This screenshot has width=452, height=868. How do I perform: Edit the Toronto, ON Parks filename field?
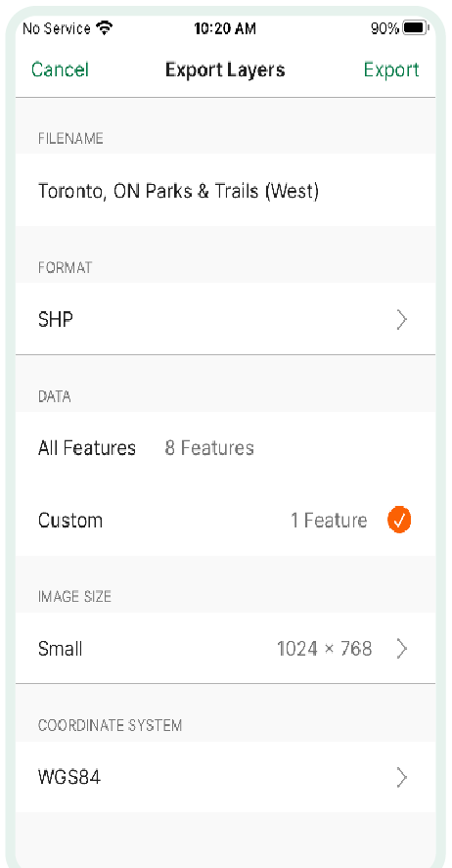(225, 190)
